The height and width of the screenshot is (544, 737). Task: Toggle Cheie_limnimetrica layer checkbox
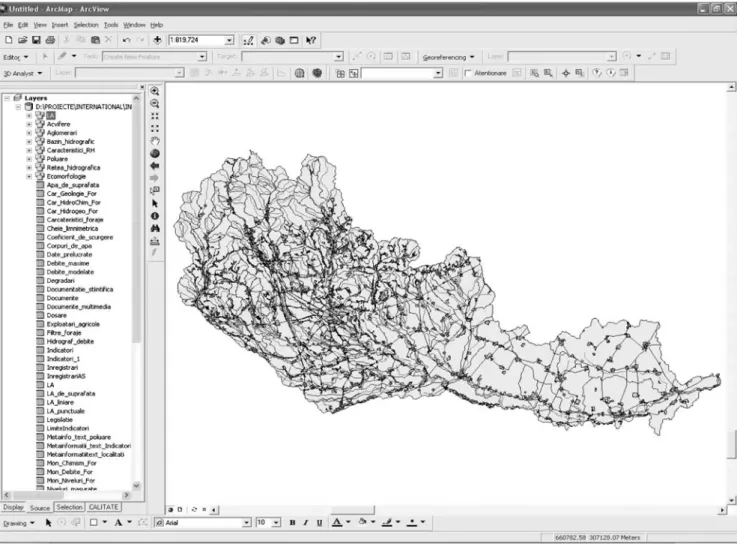[x=40, y=229]
